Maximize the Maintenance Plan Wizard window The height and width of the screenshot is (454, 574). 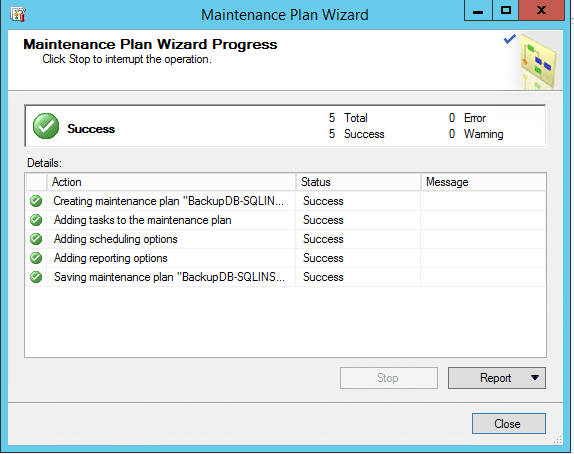(x=506, y=10)
